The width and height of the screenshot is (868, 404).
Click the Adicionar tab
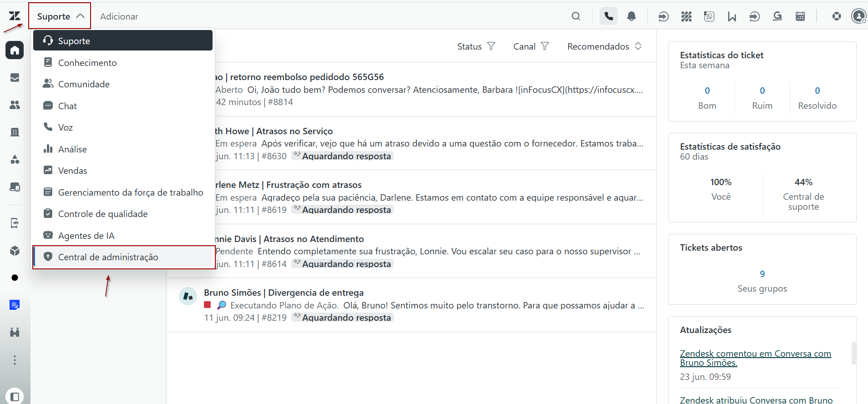[x=119, y=16]
